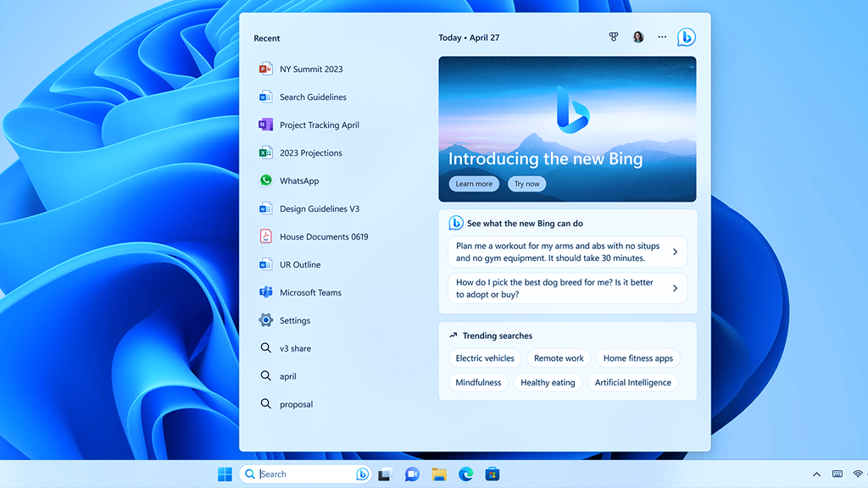Open Microsoft Rewards via the trophy icon
Screen dimensions: 868x488
coord(613,36)
